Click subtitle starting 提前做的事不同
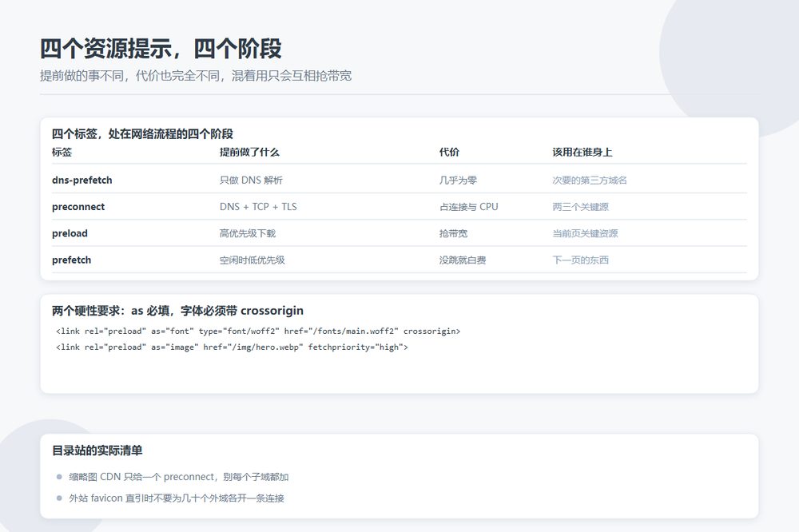Screen dimensions: 799x532 [196, 76]
